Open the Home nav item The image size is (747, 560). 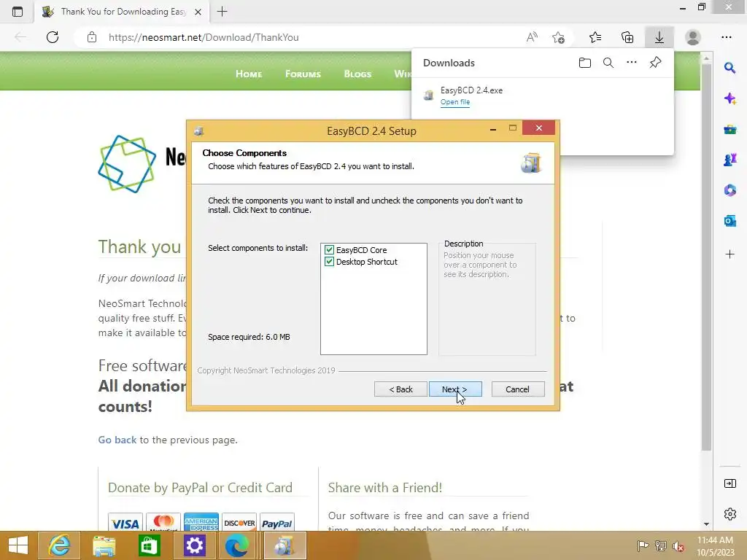coord(249,74)
